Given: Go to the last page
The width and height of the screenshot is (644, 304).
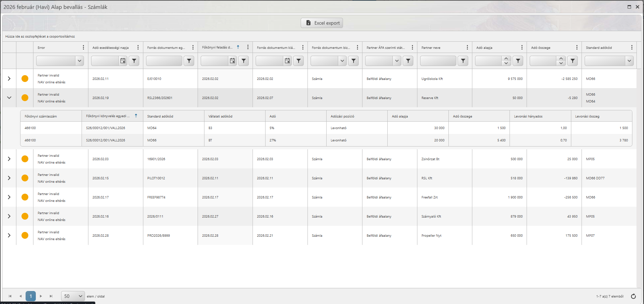Looking at the screenshot, I should [51, 296].
